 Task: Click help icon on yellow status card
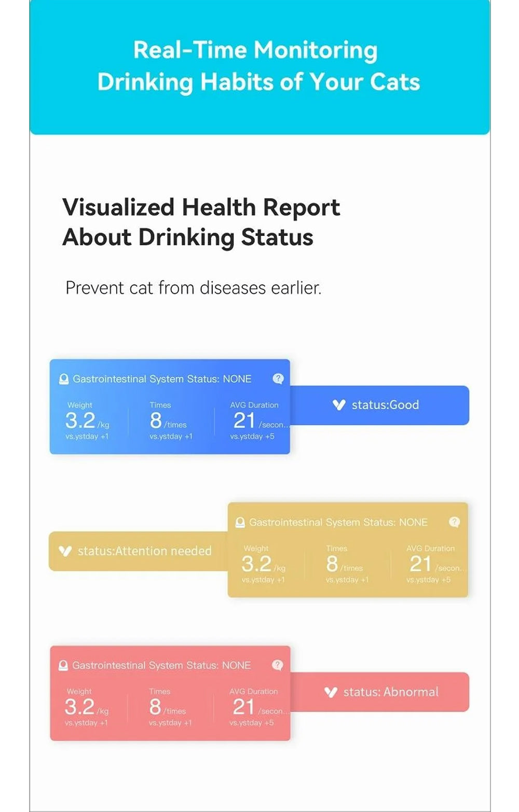(x=454, y=522)
